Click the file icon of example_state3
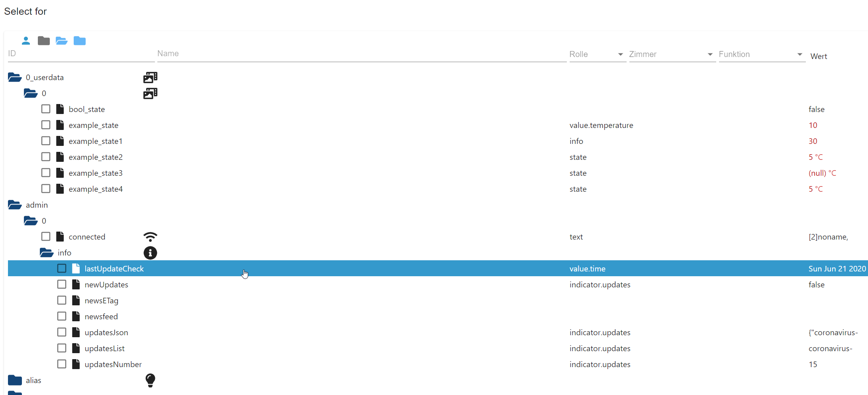 [x=60, y=173]
